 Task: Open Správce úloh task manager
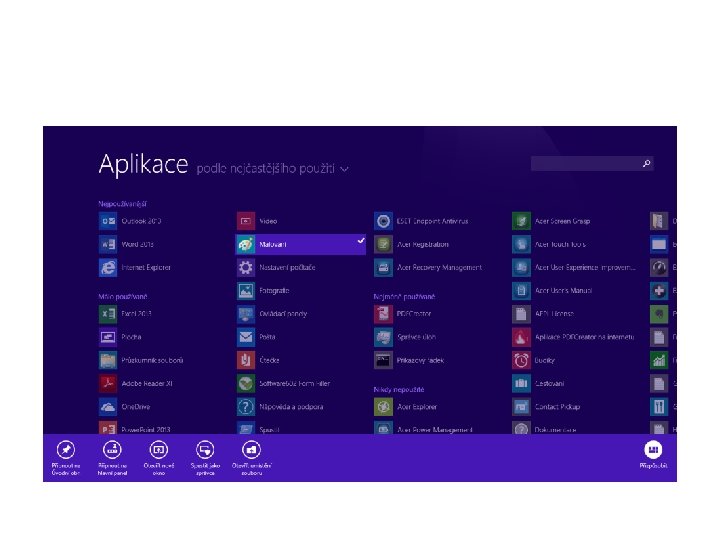383,337
